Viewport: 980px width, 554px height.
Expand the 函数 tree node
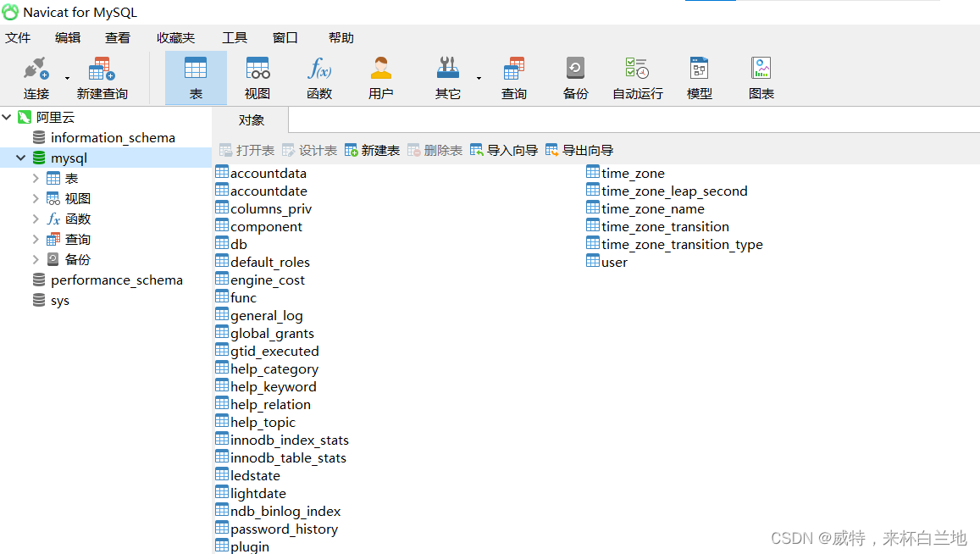(36, 219)
